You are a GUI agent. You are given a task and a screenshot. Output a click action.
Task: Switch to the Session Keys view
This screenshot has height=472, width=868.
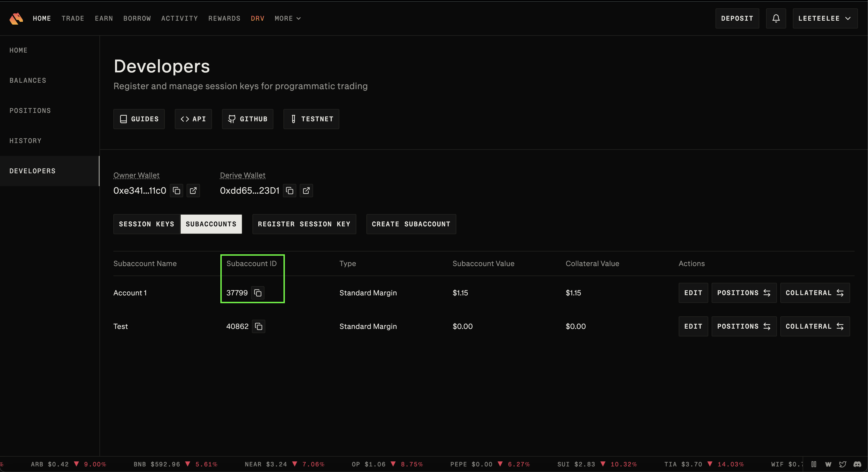tap(147, 224)
